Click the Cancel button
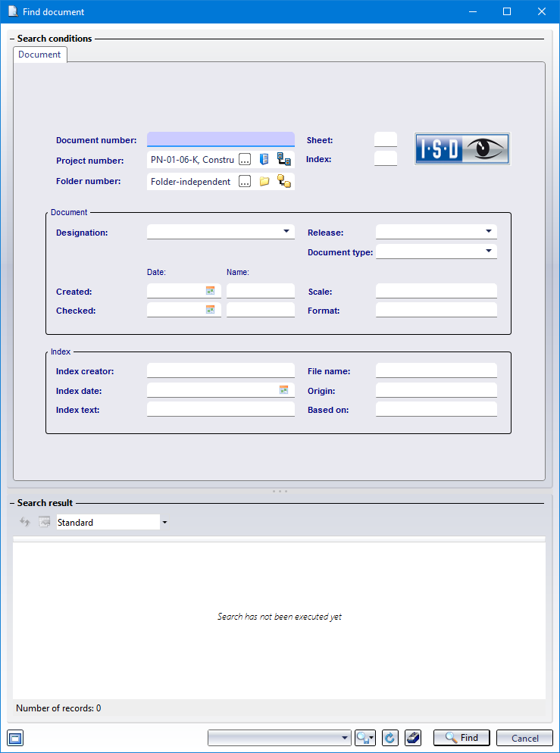This screenshot has height=753, width=560. click(524, 738)
